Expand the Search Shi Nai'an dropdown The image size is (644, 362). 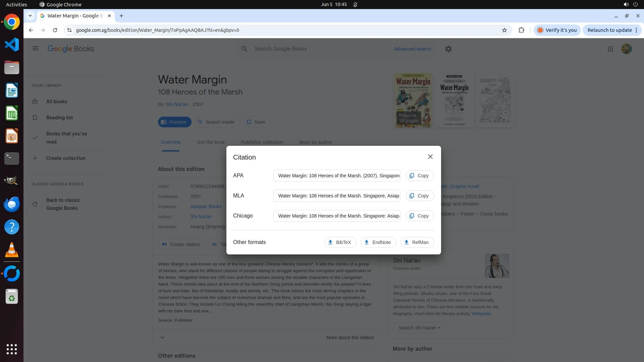click(x=419, y=328)
